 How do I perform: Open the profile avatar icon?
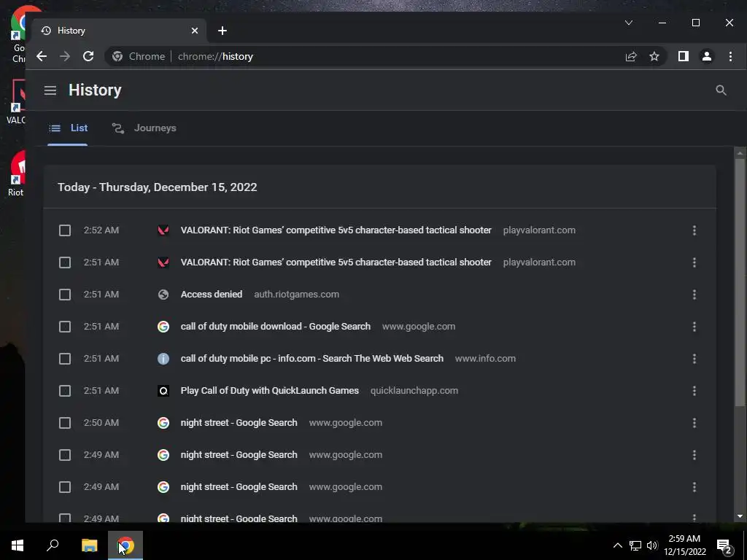(706, 56)
